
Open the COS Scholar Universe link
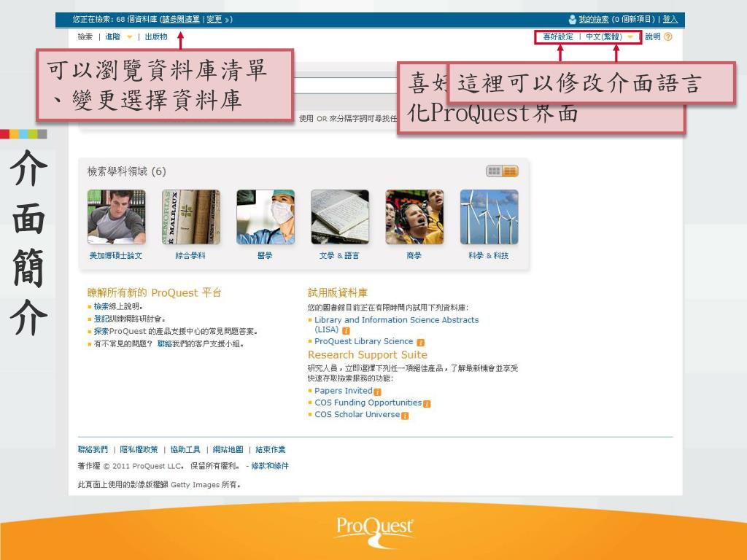click(x=357, y=414)
